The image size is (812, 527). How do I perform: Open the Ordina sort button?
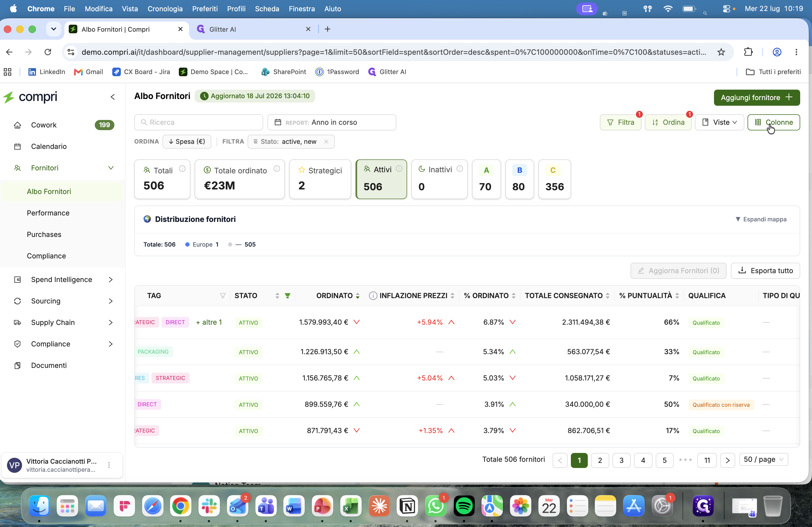pos(668,122)
